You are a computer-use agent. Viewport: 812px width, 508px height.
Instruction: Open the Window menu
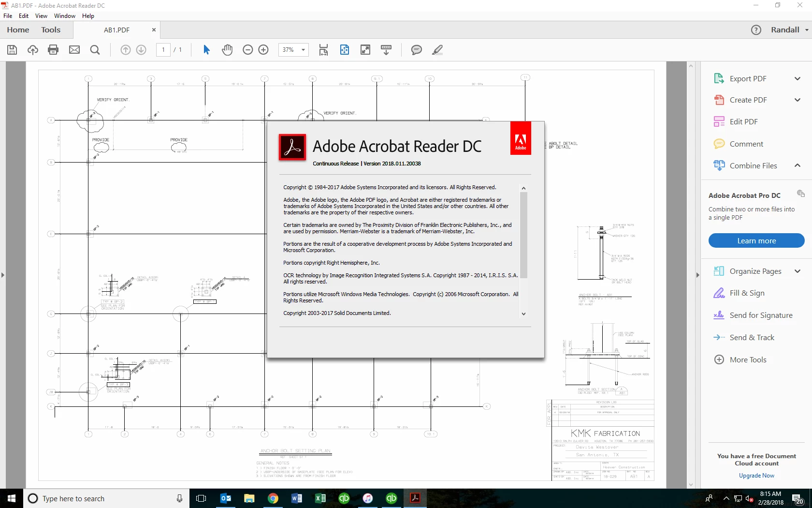65,16
